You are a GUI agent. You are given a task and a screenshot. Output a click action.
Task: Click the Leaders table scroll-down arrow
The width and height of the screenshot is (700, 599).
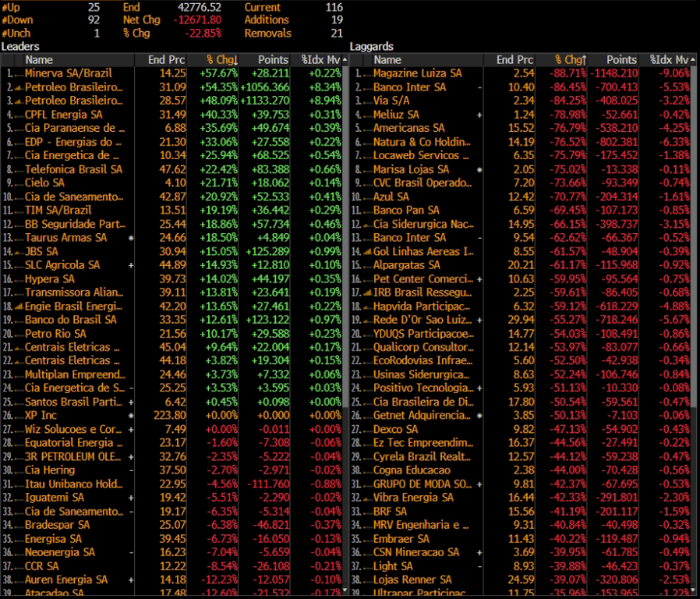click(345, 591)
